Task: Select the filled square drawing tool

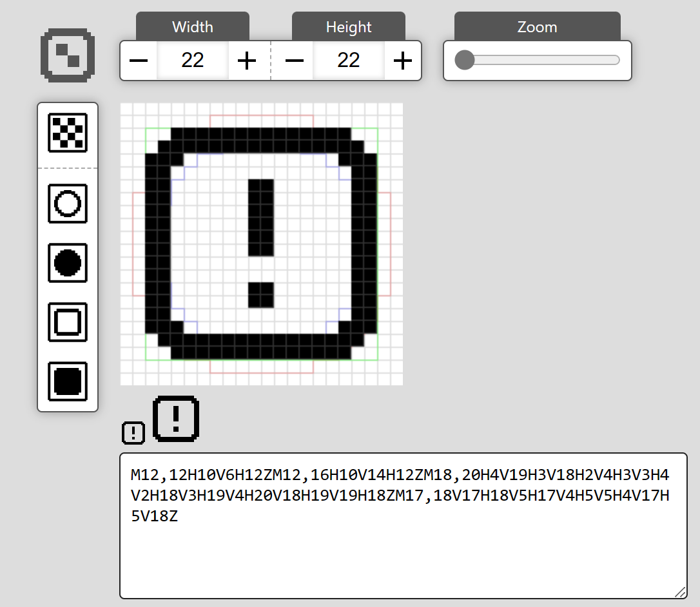Action: (67, 381)
